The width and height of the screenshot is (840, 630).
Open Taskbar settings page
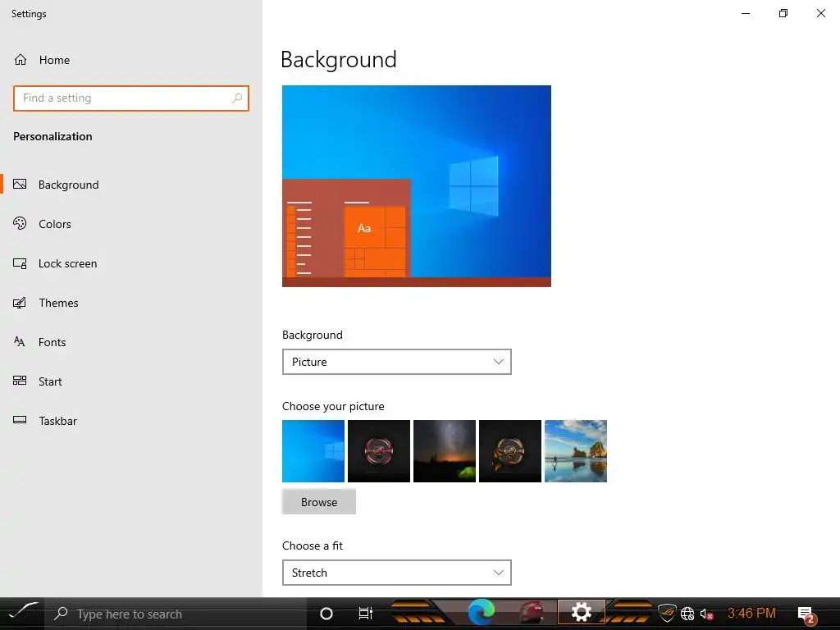[131, 421]
